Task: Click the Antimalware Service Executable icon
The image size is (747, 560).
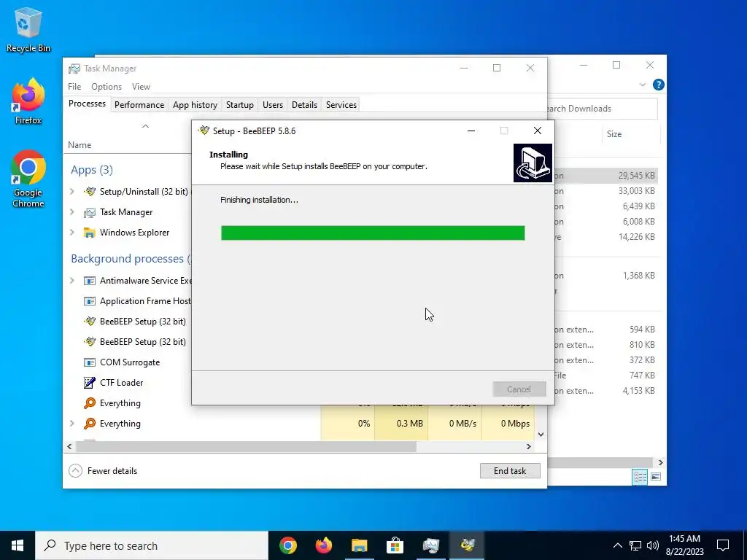Action: click(90, 281)
